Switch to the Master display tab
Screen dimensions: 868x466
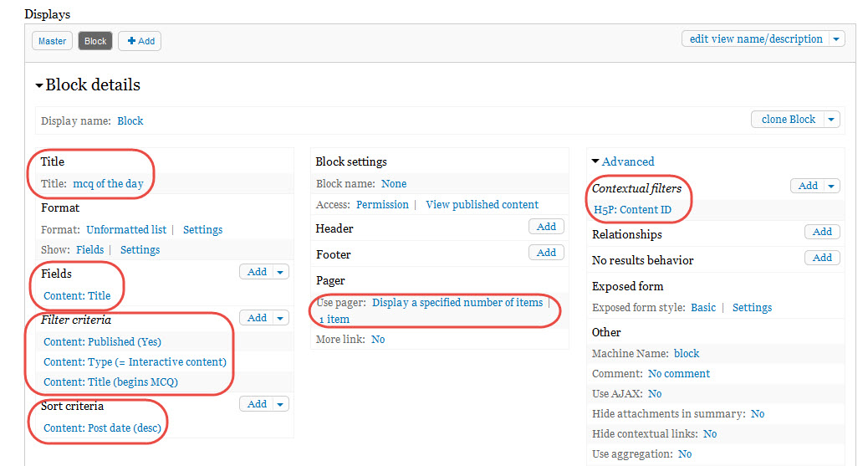click(x=52, y=41)
